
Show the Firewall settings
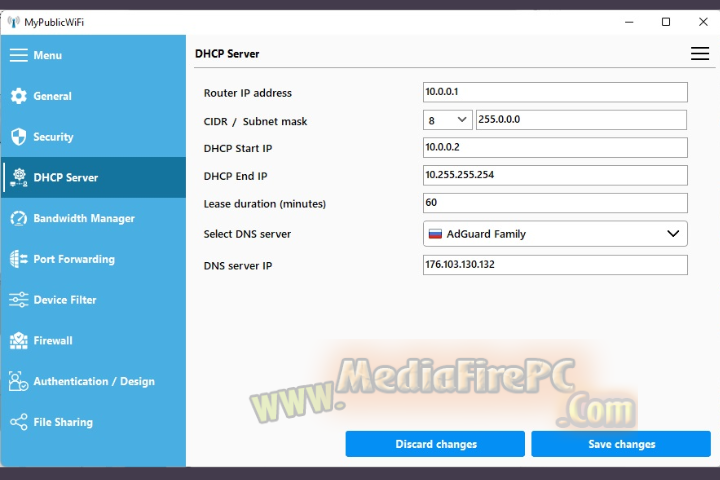(x=94, y=340)
